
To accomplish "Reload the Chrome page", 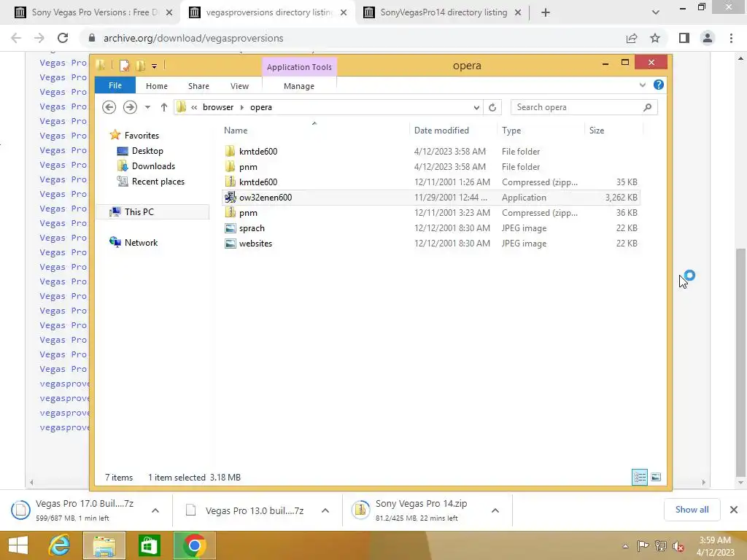I will [x=63, y=38].
